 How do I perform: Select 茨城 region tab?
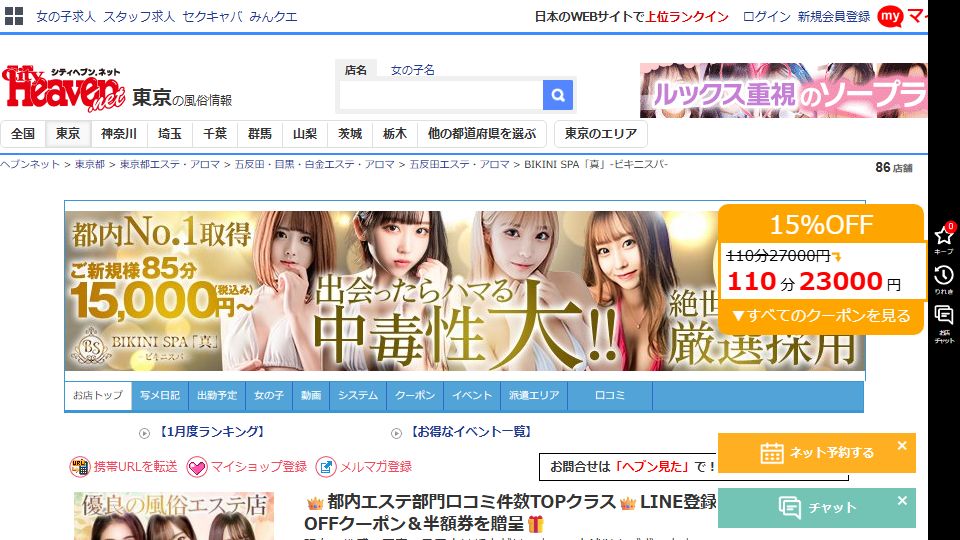(x=350, y=133)
